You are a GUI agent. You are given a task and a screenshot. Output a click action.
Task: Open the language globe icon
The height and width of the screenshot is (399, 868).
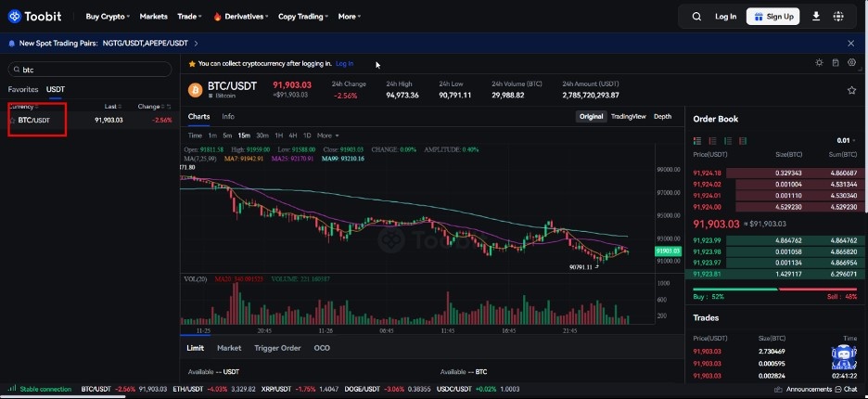tap(838, 16)
